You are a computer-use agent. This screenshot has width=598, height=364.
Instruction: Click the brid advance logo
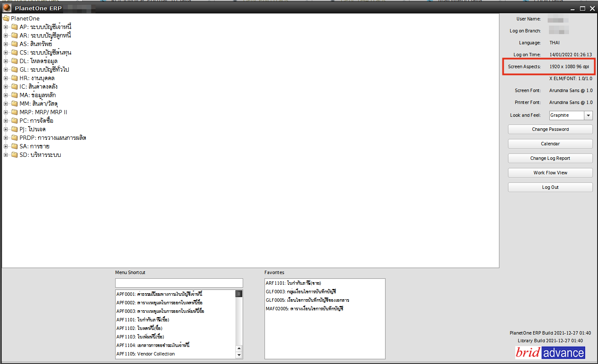pyautogui.click(x=550, y=352)
